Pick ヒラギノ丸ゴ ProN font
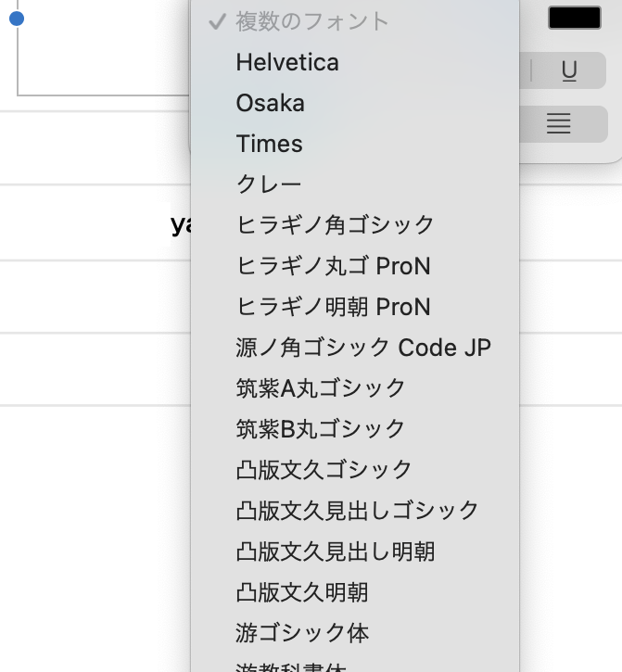This screenshot has width=622, height=672. click(x=334, y=266)
